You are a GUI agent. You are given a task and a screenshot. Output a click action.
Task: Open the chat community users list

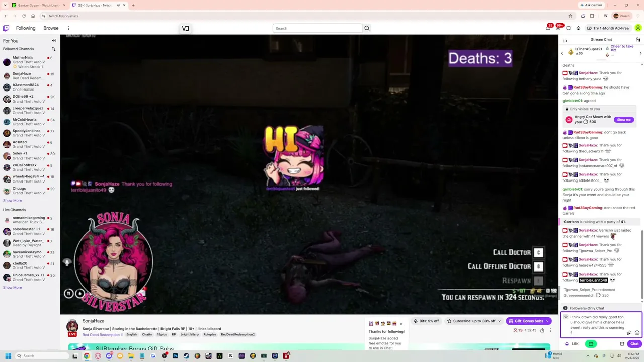pyautogui.click(x=638, y=40)
